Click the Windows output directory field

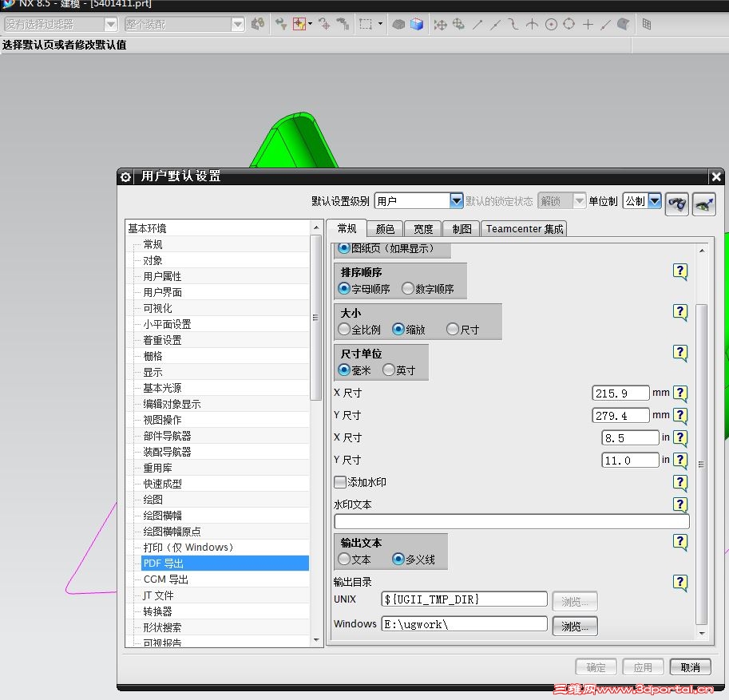pyautogui.click(x=464, y=623)
